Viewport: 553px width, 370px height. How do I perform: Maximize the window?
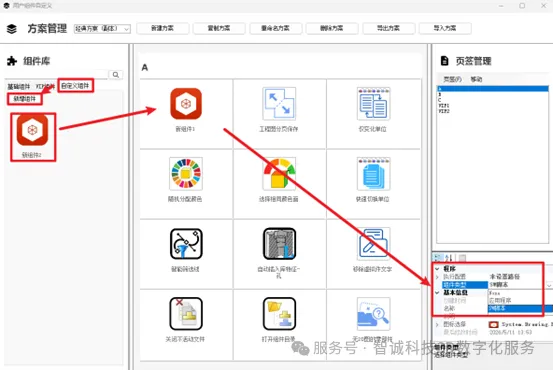click(522, 6)
